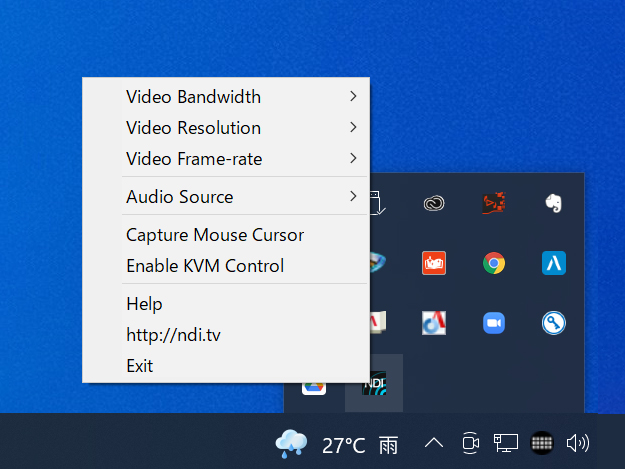Click the round keyboard icon on the taskbar
This screenshot has height=469, width=625.
(x=541, y=443)
